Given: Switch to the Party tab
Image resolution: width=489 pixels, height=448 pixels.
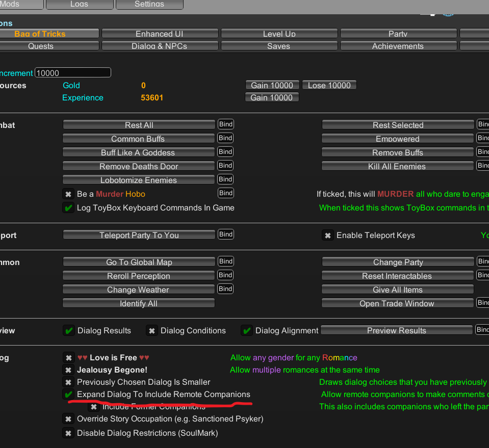Looking at the screenshot, I should (x=399, y=33).
